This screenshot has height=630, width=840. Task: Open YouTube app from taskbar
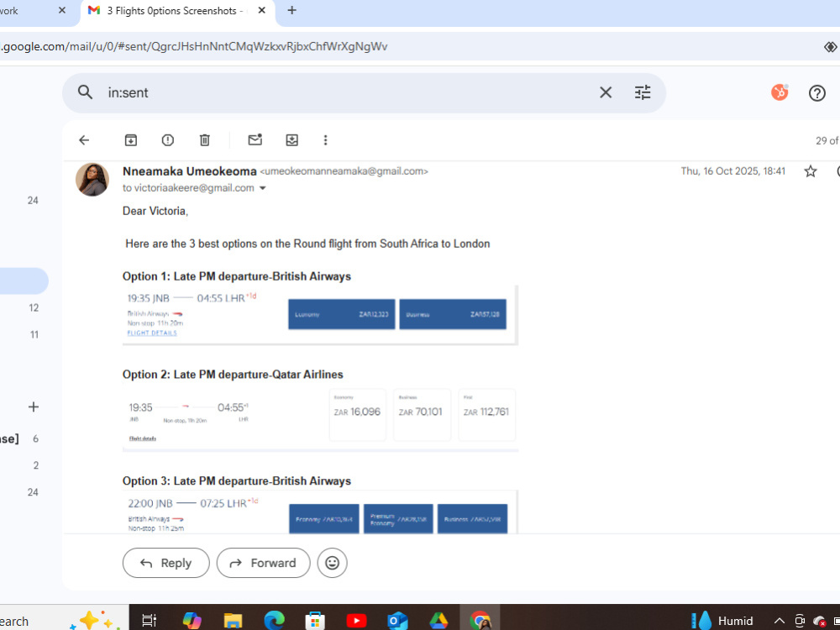tap(356, 621)
